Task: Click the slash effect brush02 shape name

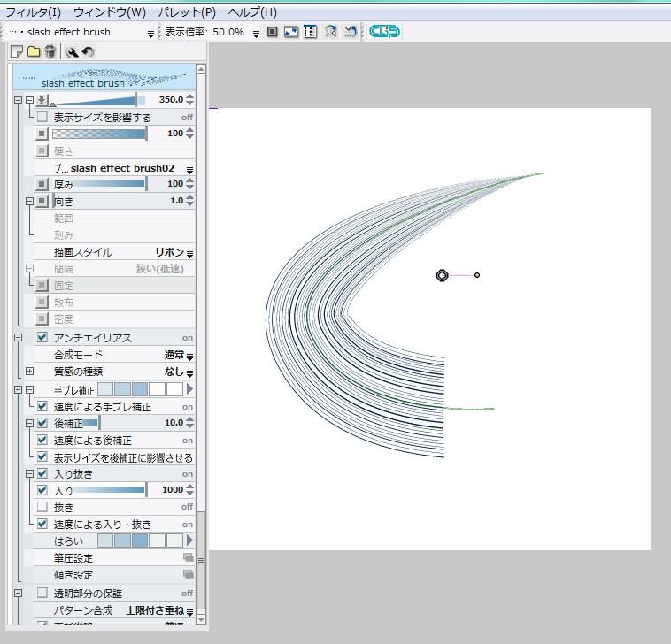Action: click(122, 168)
